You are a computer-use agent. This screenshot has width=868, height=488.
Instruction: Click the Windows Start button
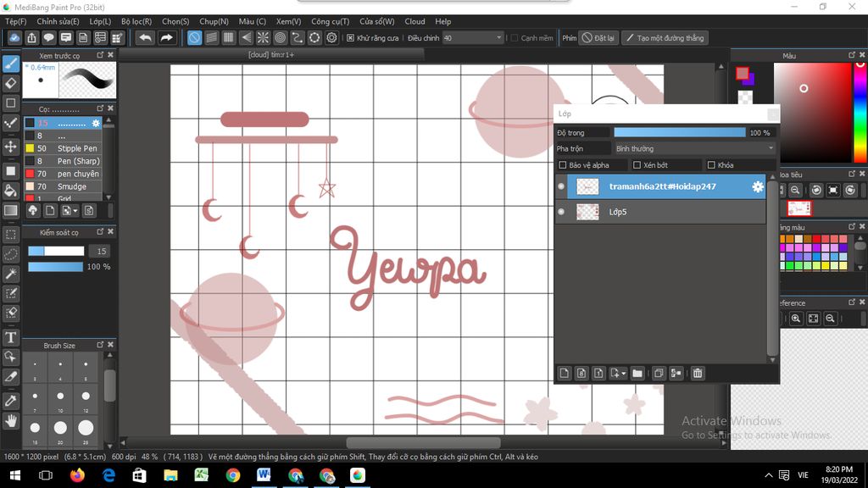click(x=15, y=475)
